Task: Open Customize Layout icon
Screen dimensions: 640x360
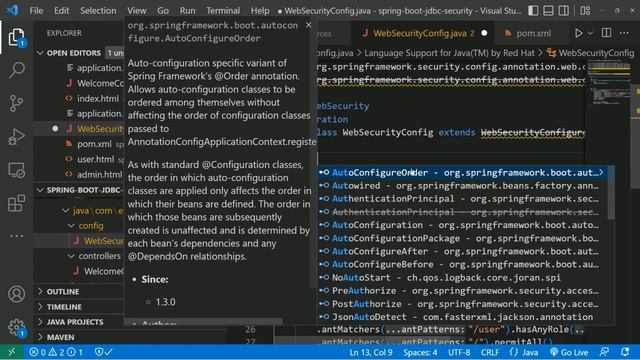Action: tap(585, 11)
